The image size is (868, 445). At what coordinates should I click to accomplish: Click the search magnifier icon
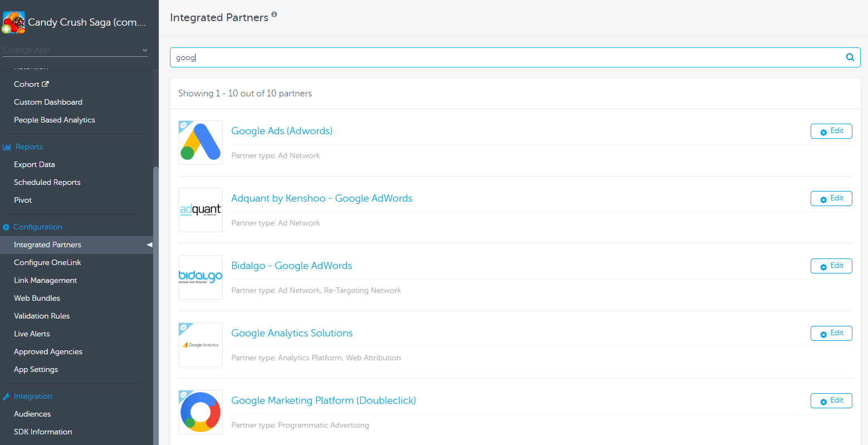[850, 57]
